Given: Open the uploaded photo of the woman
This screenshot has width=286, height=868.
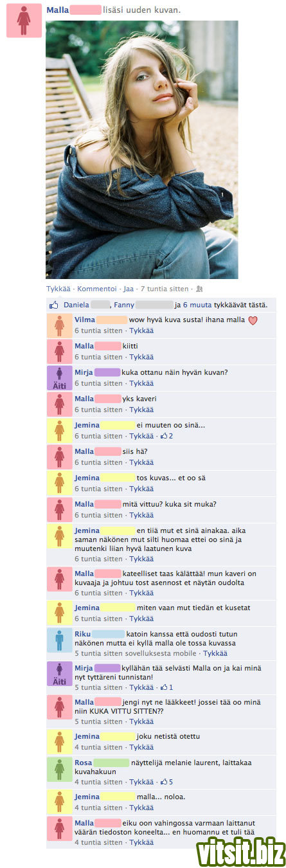Looking at the screenshot, I should (141, 149).
